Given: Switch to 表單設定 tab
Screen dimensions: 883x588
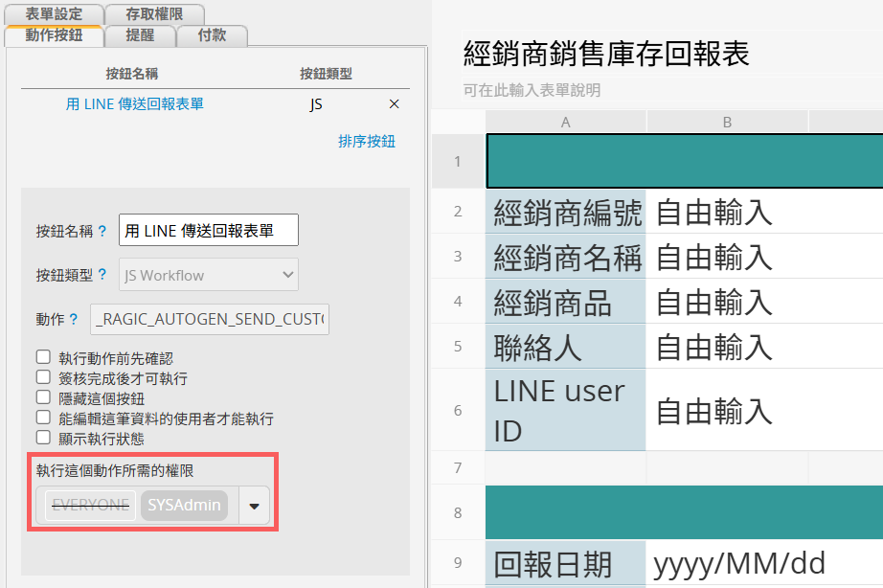Looking at the screenshot, I should point(54,14).
